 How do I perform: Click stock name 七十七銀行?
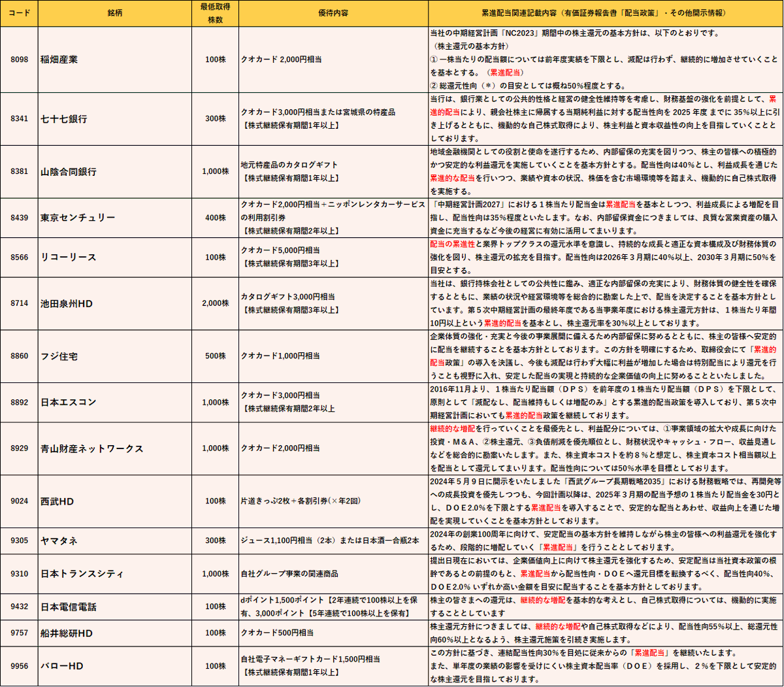[x=63, y=119]
